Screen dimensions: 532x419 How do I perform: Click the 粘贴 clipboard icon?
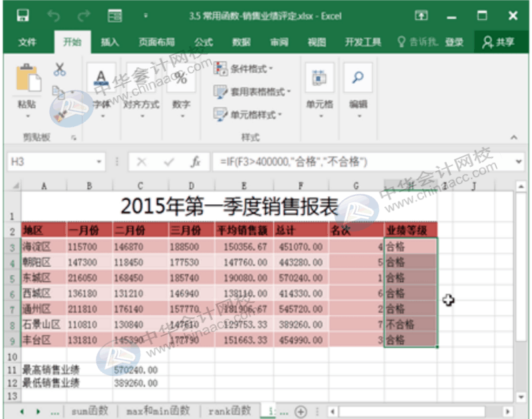point(28,78)
